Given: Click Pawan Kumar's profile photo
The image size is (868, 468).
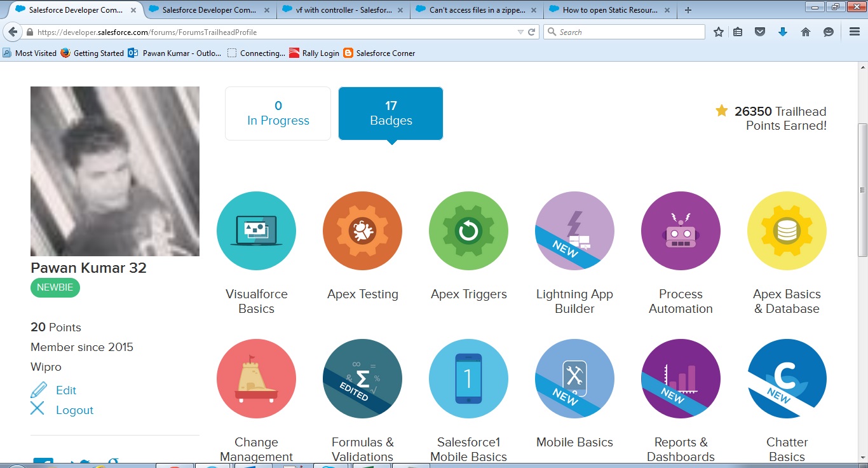Looking at the screenshot, I should click(115, 171).
